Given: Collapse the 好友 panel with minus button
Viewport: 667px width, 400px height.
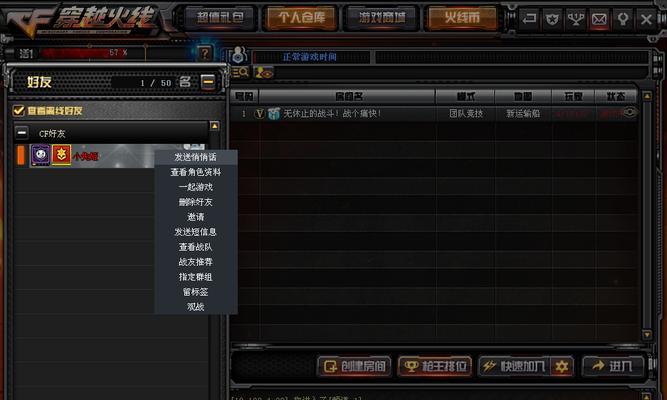Looking at the screenshot, I should point(208,81).
